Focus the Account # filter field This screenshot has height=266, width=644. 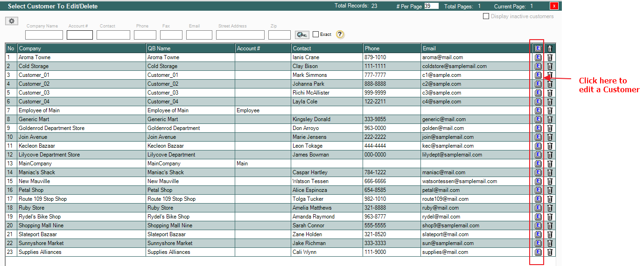pos(80,35)
